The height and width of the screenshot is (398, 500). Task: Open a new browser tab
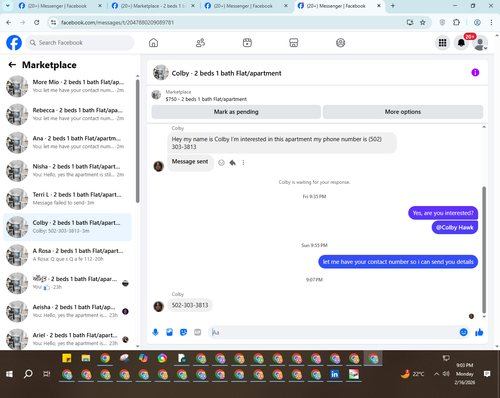tap(393, 6)
